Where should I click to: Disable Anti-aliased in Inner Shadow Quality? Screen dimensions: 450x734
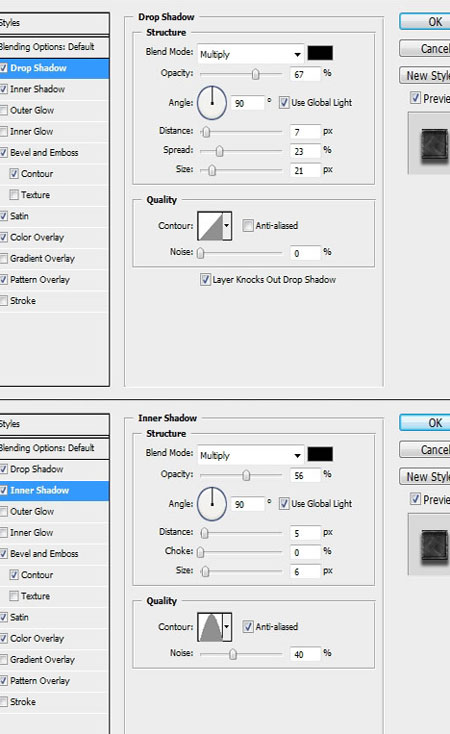248,627
